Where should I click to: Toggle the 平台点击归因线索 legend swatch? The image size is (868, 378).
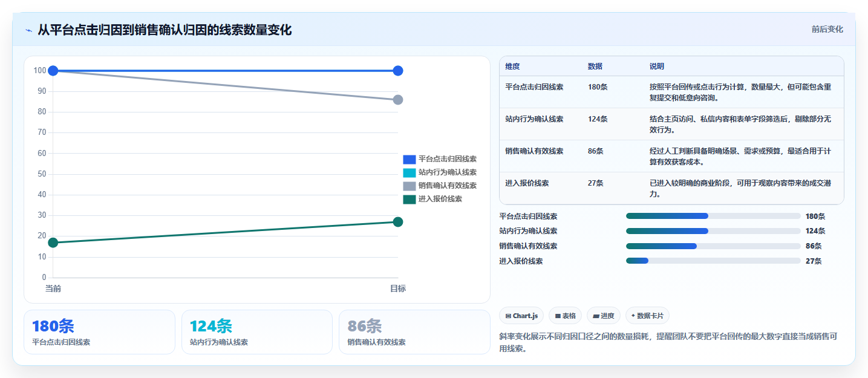click(x=410, y=159)
